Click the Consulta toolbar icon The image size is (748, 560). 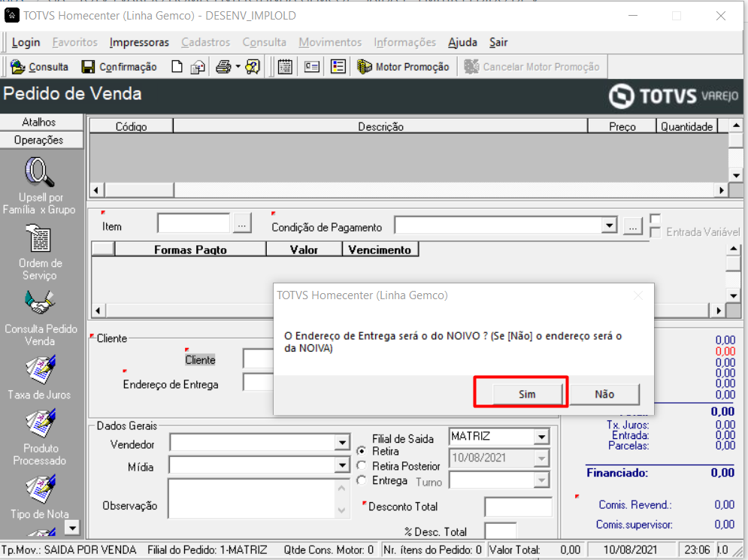(x=17, y=67)
